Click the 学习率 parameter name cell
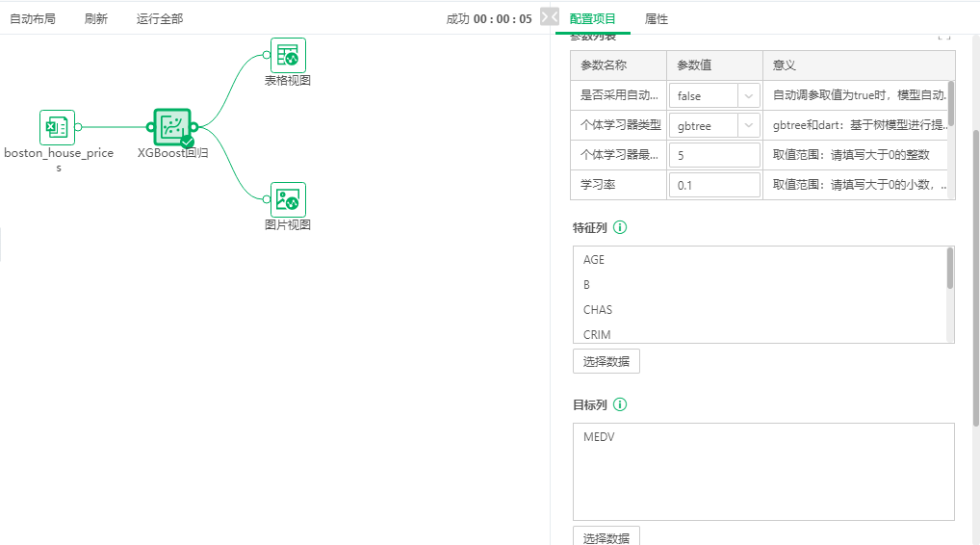The image size is (980, 545). 619,185
